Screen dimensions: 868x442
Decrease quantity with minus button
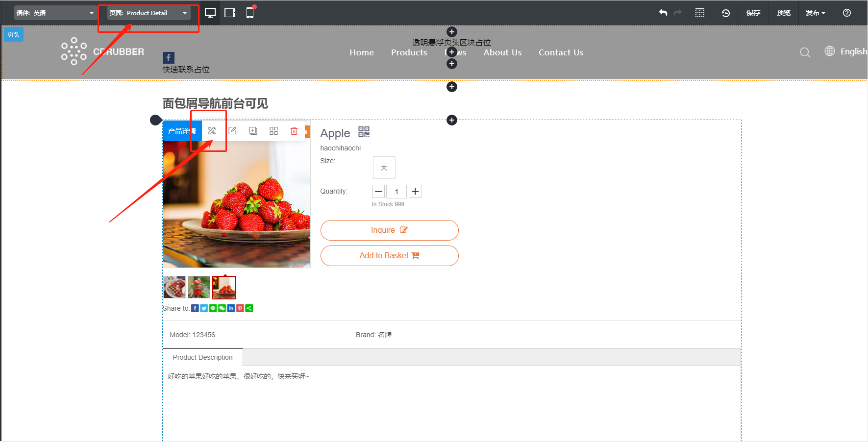click(378, 192)
